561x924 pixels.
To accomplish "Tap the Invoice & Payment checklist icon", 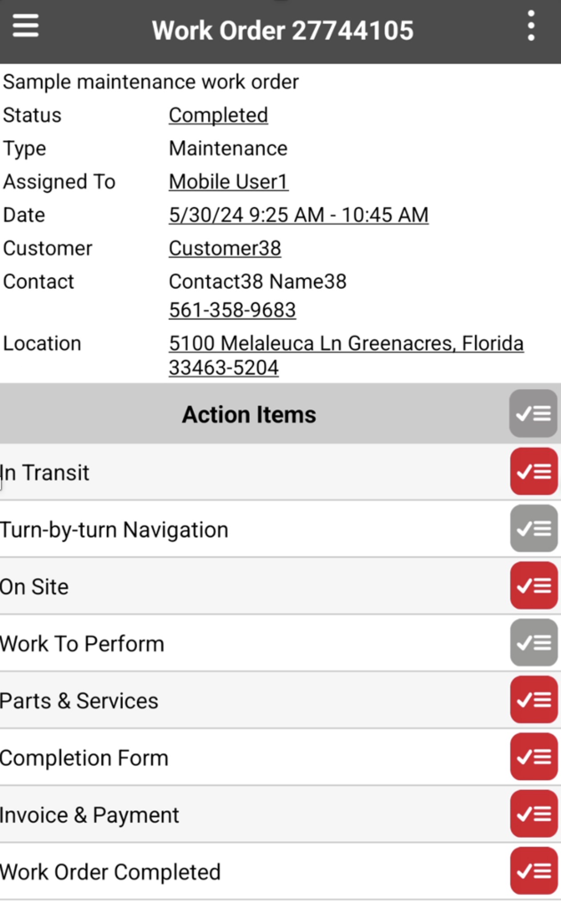I will 533,814.
